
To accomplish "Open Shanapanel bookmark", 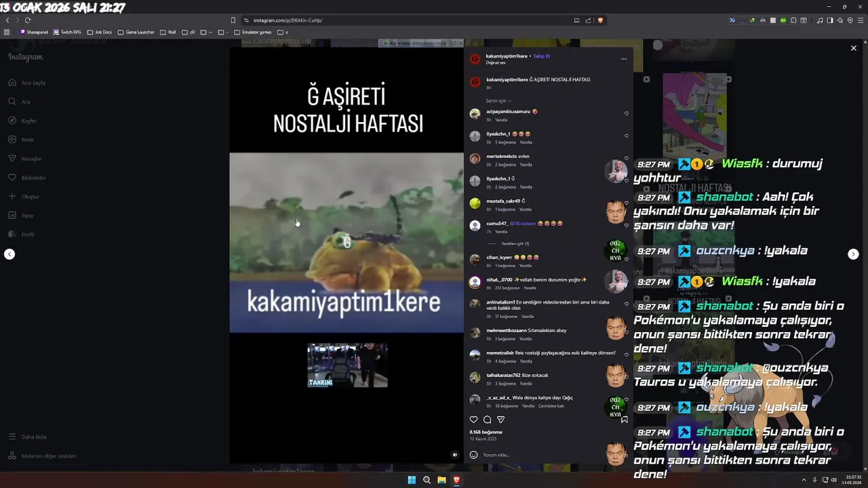I will pyautogui.click(x=34, y=32).
